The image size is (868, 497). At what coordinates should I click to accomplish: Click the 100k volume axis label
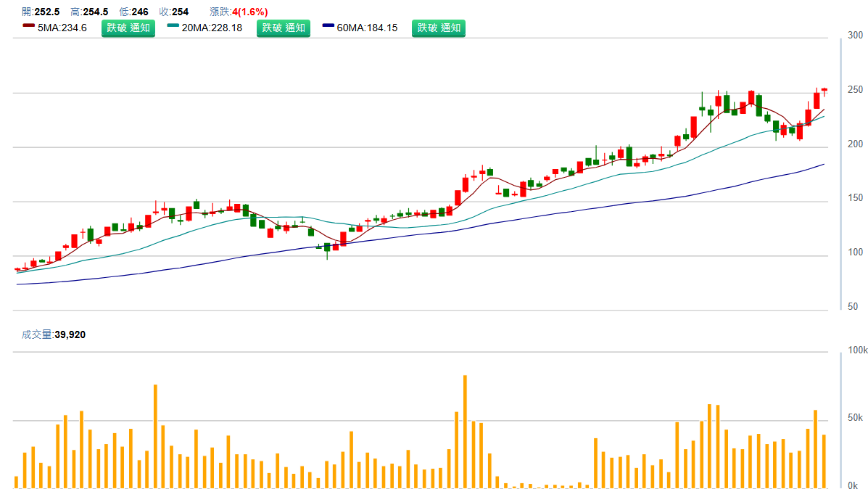tap(857, 350)
